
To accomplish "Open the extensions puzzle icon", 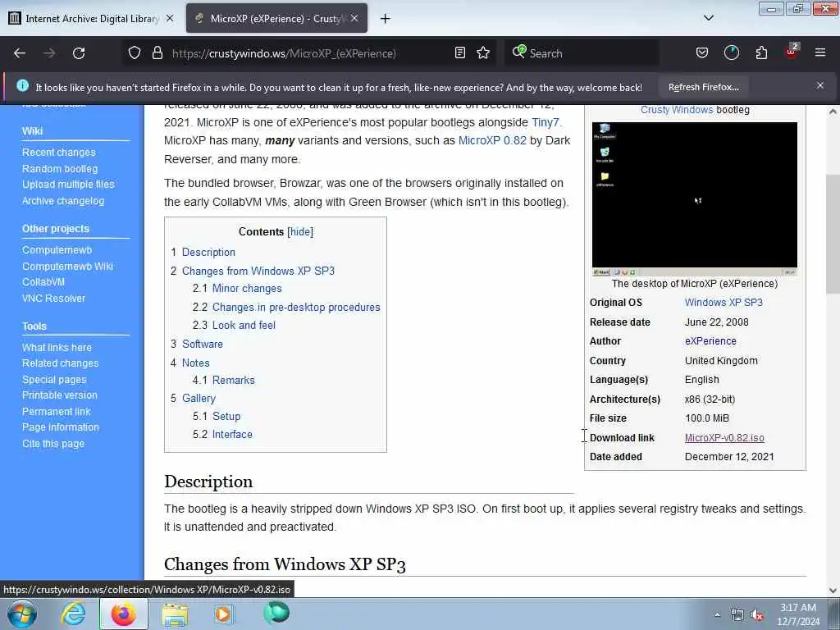I will tap(761, 53).
